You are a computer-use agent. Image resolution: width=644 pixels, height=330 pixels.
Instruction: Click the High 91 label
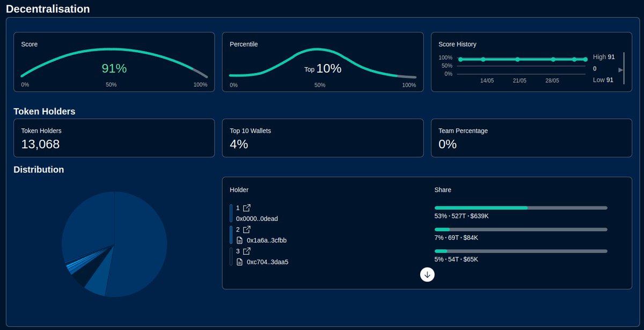point(604,57)
